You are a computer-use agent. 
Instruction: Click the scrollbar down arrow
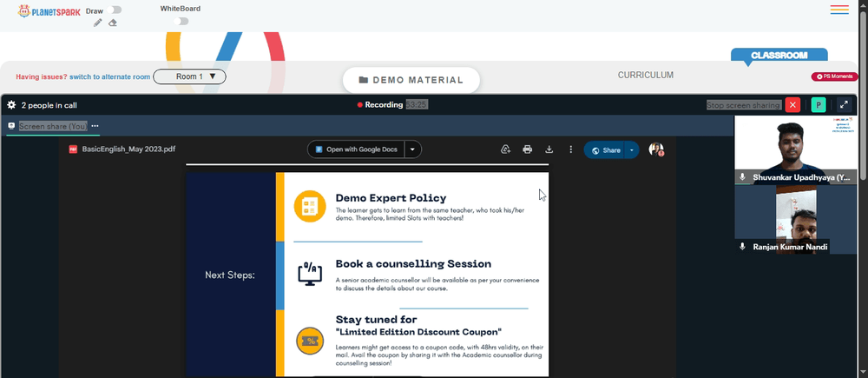[863, 373]
